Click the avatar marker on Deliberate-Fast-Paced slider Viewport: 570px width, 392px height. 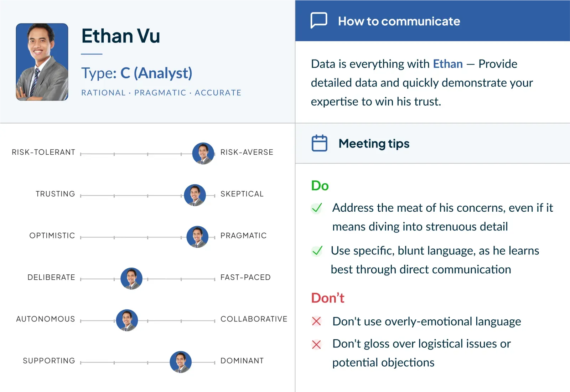(x=131, y=279)
